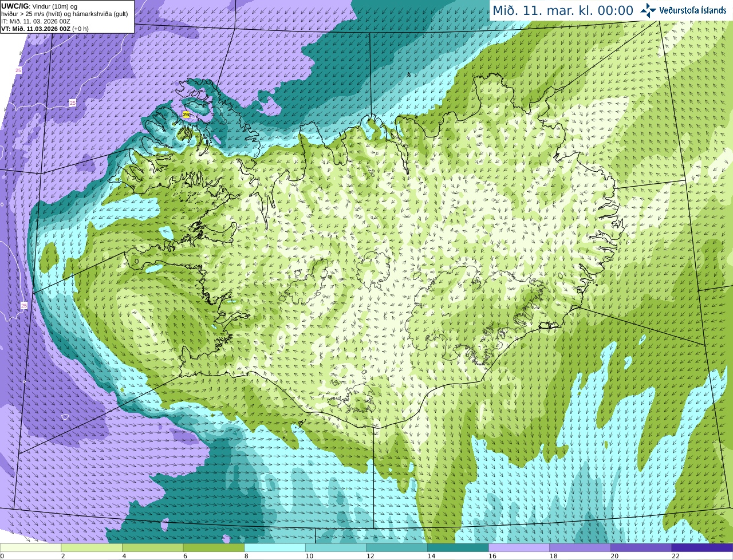Click the legend scale value 2
733x560 pixels.
[x=62, y=556]
